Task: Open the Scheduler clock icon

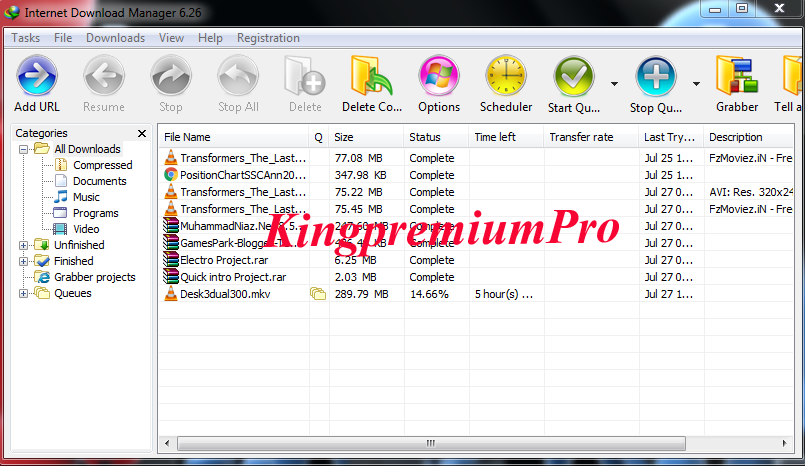Action: [x=506, y=76]
